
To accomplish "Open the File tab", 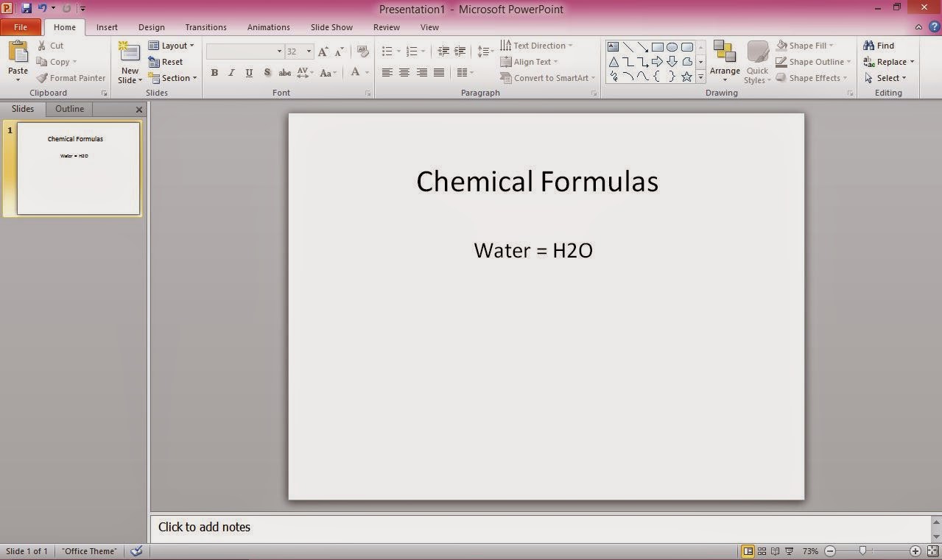I will coord(21,27).
